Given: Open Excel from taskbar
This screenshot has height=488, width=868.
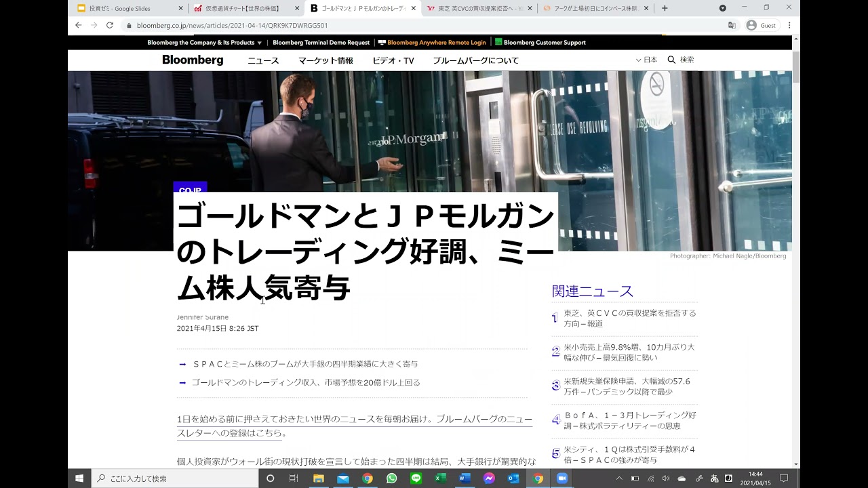Looking at the screenshot, I should (440, 478).
